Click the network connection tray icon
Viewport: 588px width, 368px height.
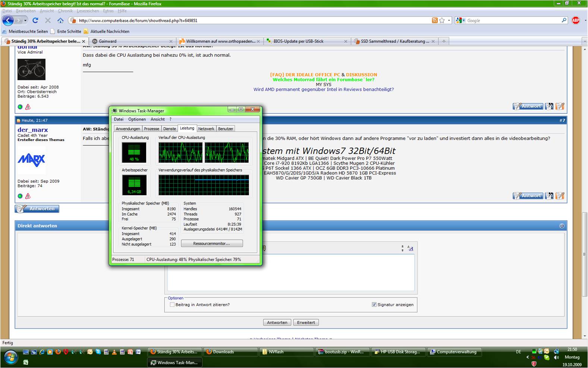(x=556, y=351)
